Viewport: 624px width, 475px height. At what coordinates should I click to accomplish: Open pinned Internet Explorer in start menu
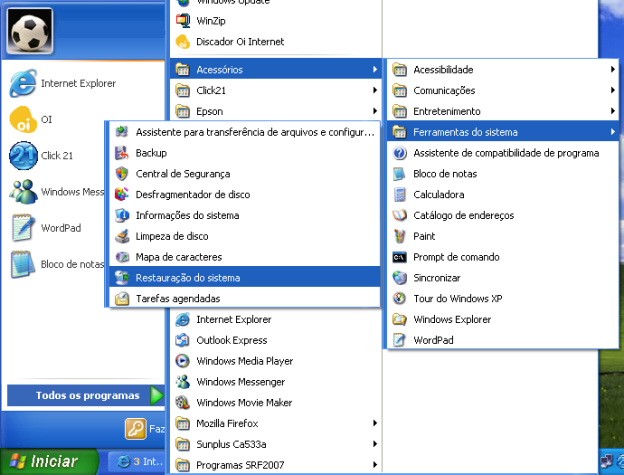click(63, 83)
